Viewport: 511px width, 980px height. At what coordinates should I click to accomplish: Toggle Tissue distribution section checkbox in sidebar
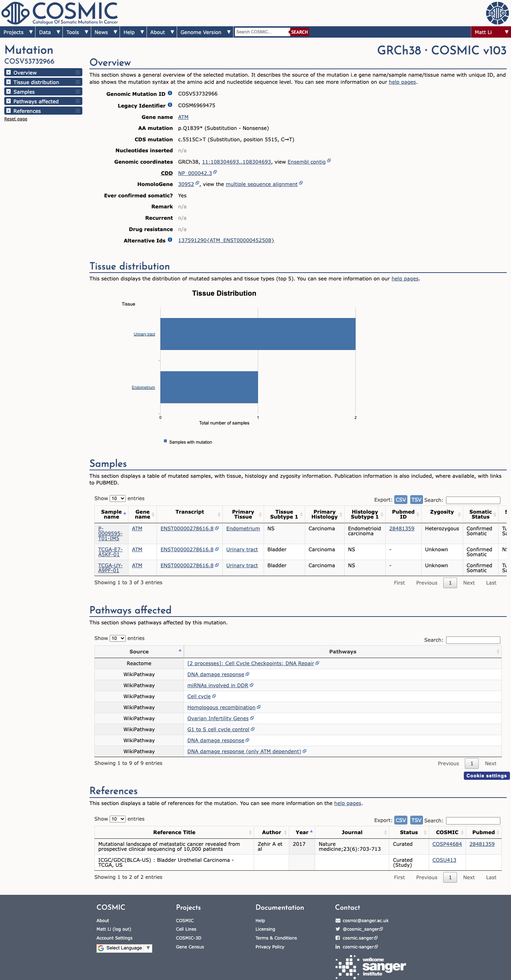click(x=9, y=82)
